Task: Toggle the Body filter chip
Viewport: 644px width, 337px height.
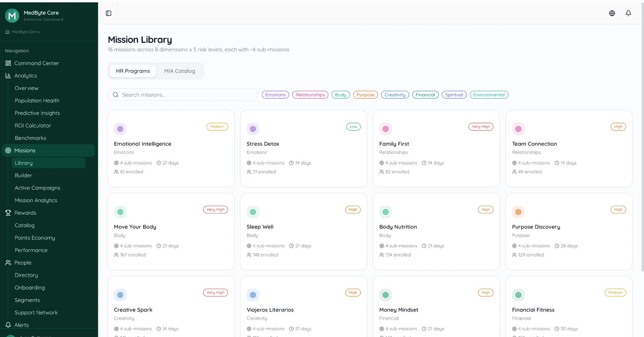Action: pyautogui.click(x=340, y=95)
